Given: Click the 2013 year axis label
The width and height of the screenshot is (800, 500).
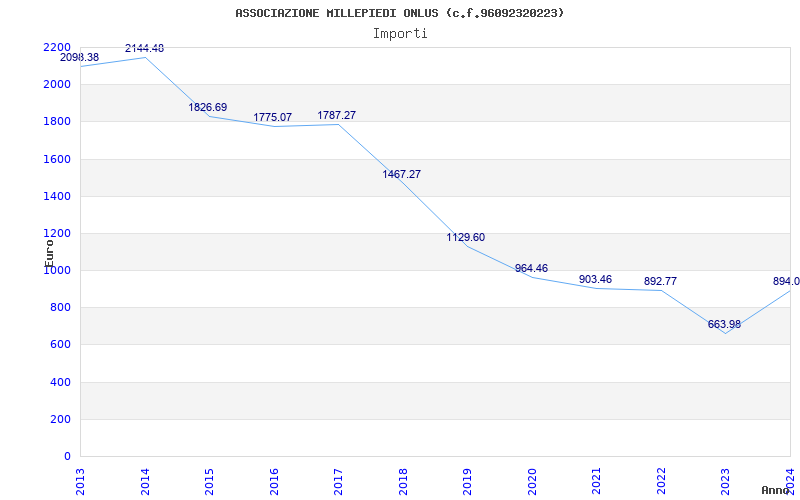Looking at the screenshot, I should (80, 480).
